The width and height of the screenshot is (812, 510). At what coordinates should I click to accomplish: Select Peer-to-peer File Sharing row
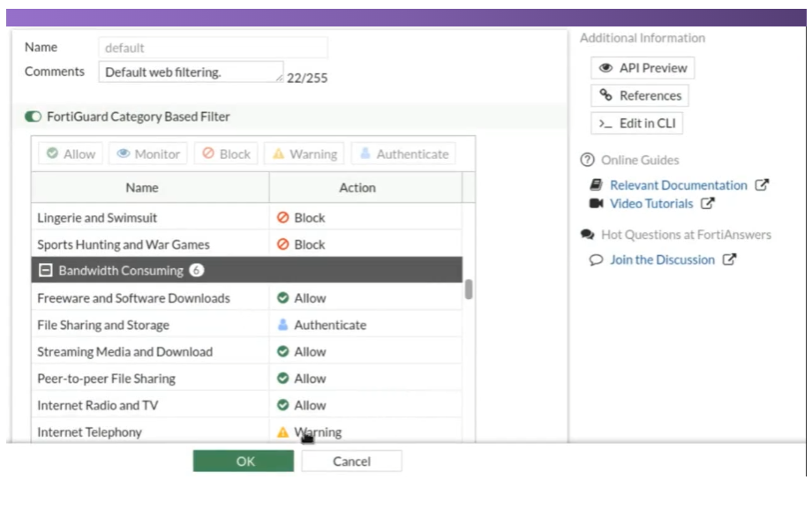246,379
